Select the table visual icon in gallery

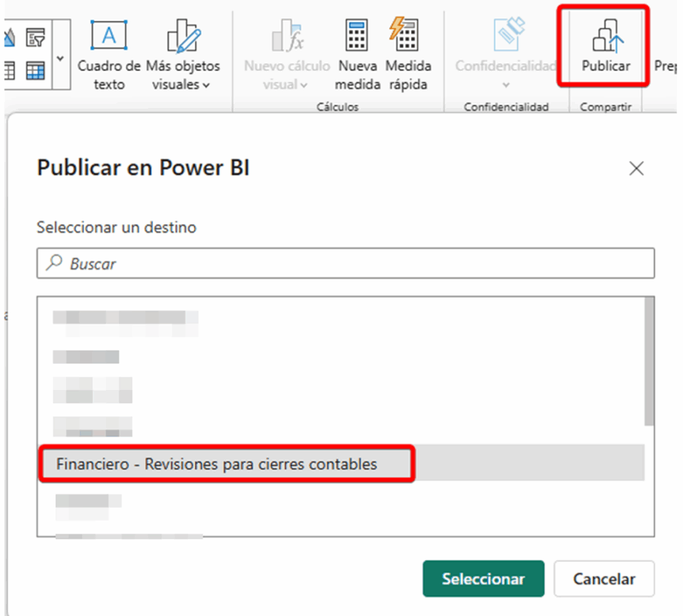pyautogui.click(x=35, y=71)
